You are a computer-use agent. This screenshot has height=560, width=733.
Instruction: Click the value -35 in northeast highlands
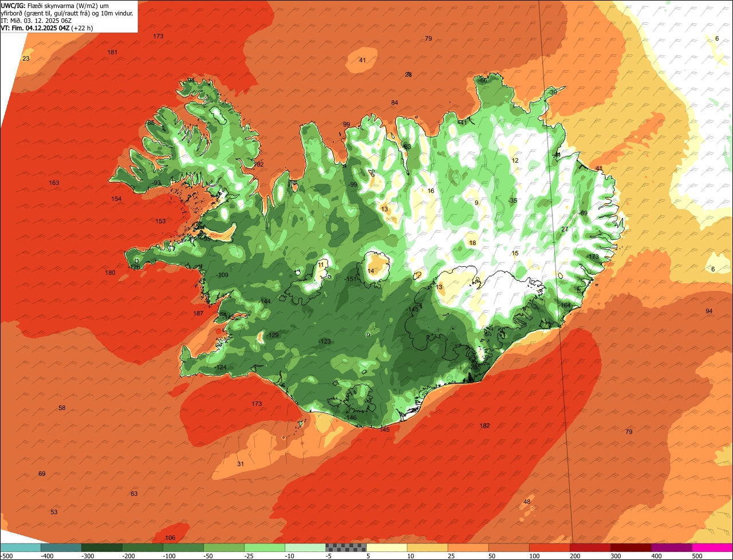coord(513,201)
